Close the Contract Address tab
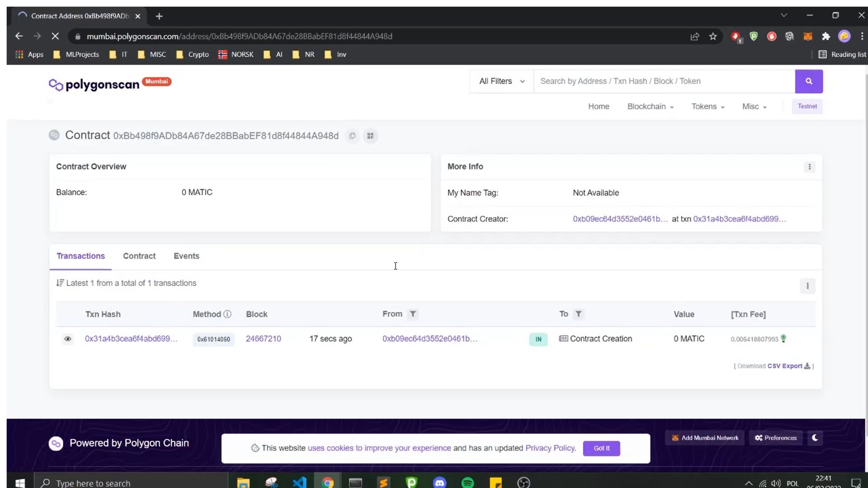 (138, 16)
